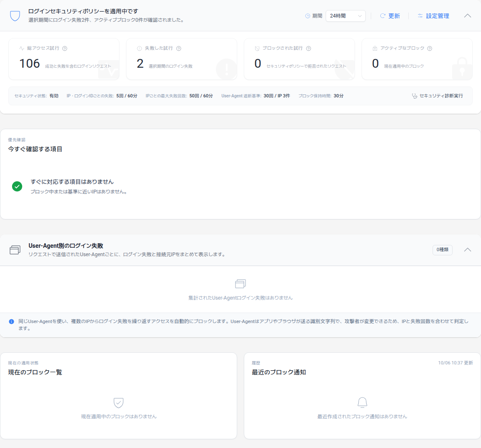The height and width of the screenshot is (448, 481).
Task: Click the 今すぐ確認する項目 heading
Action: (35, 149)
